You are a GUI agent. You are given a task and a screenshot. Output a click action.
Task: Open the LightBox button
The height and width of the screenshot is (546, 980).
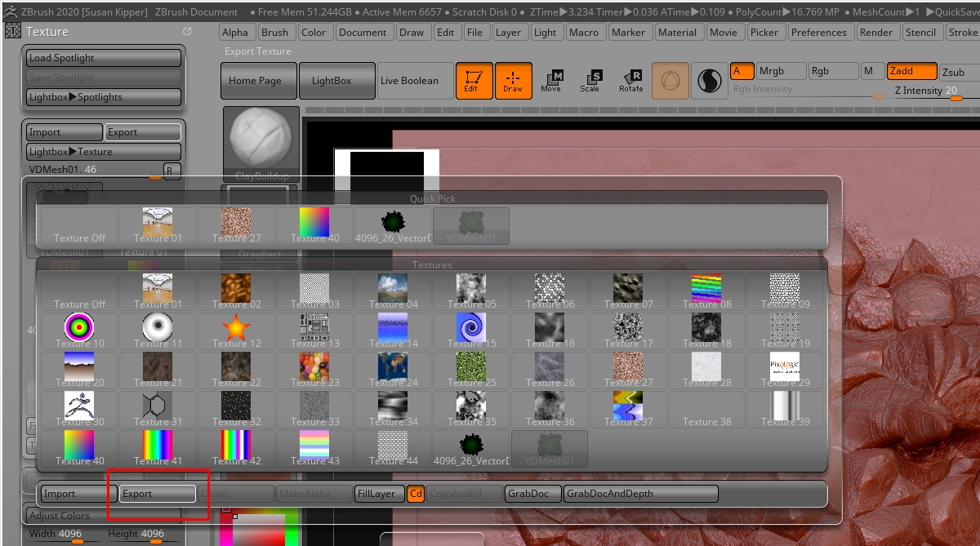point(337,81)
